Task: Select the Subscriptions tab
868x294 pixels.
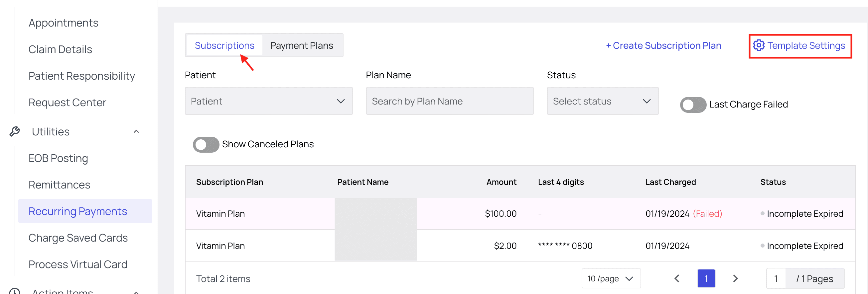Action: [224, 45]
